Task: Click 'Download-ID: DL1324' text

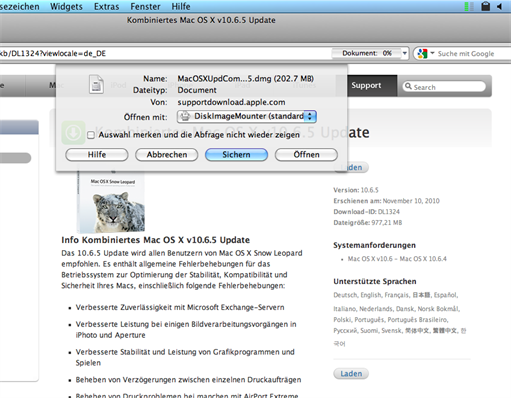Action: [x=366, y=212]
